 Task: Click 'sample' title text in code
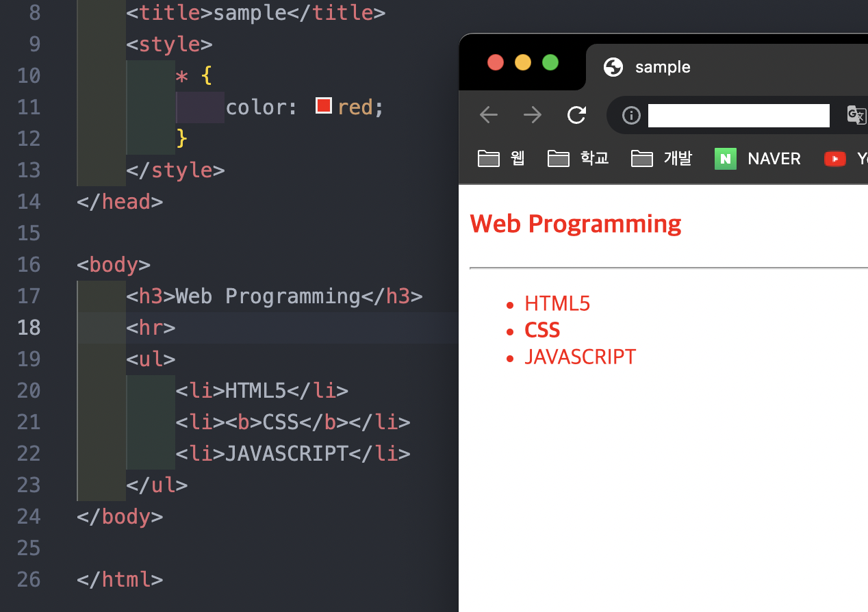251,13
